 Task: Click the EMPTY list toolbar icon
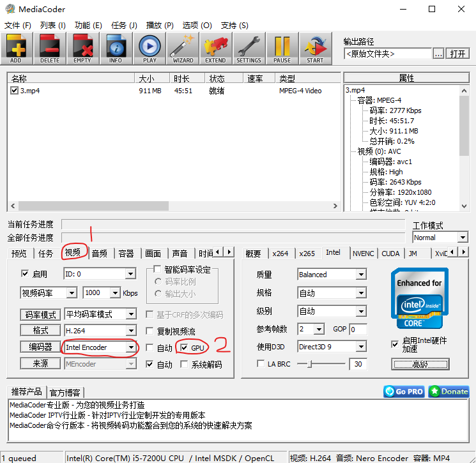82,49
